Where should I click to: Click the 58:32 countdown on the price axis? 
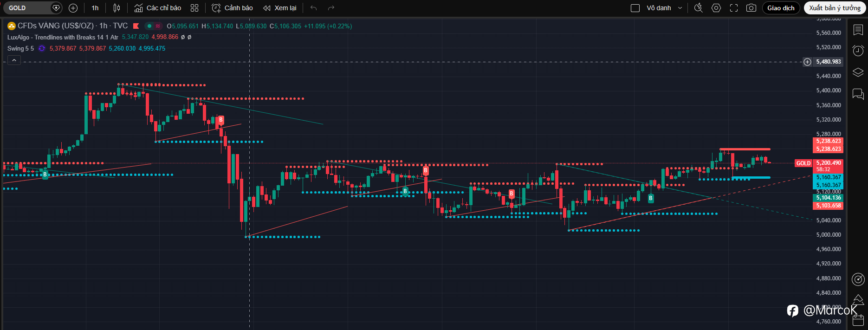(823, 169)
